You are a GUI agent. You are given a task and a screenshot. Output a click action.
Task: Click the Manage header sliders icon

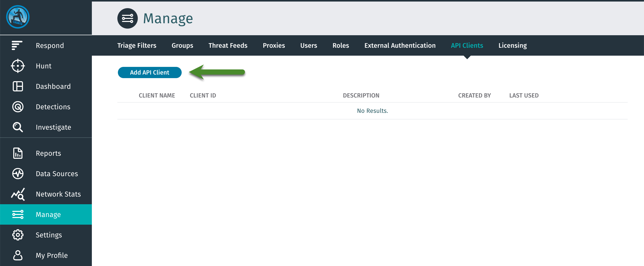(128, 18)
